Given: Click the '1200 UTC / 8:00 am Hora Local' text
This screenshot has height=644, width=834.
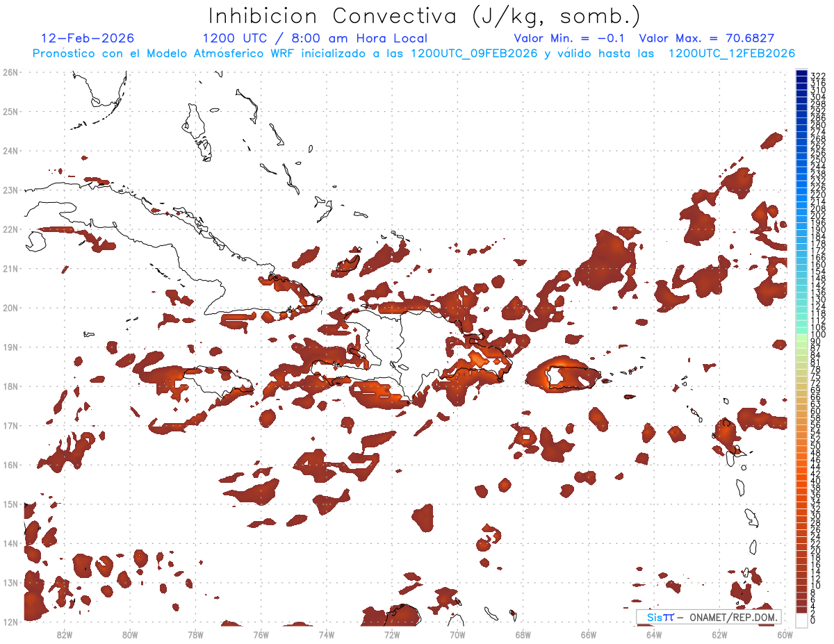Looking at the screenshot, I should (315, 38).
